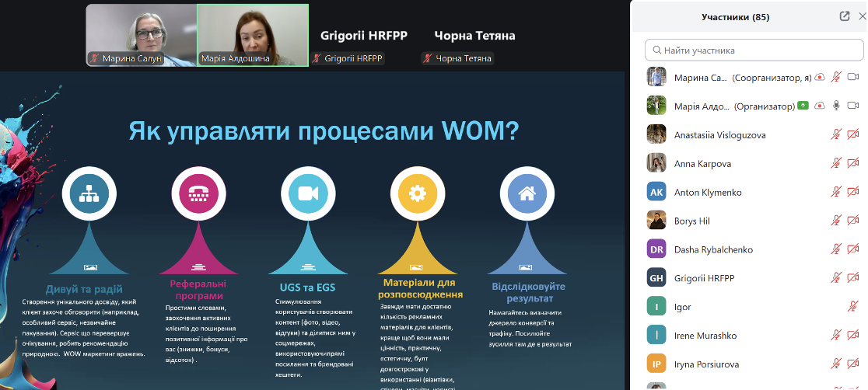Select Iryna Porsiurova in the participant list

(706, 364)
